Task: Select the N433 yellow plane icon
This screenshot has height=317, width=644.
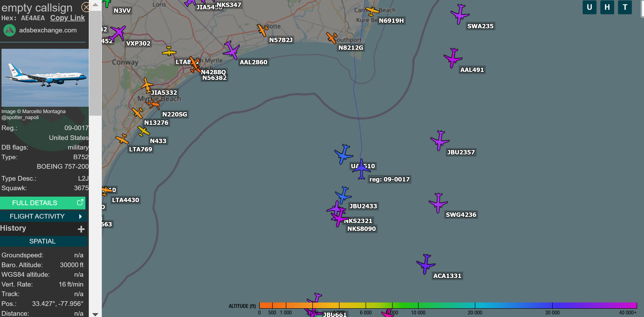Action: point(144,131)
